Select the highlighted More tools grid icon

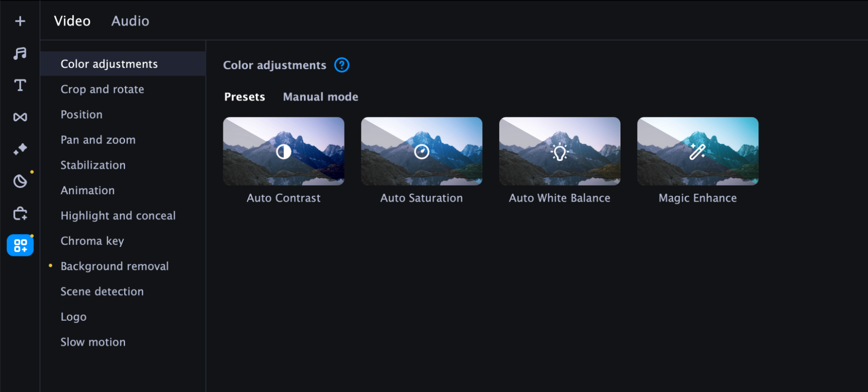[20, 245]
